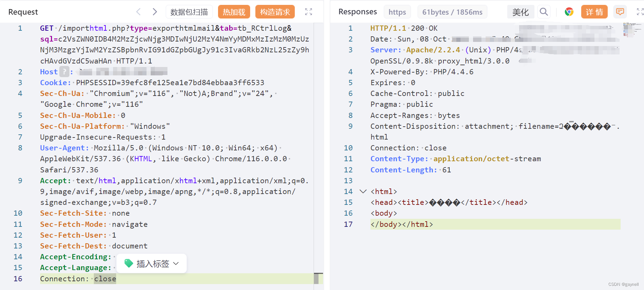This screenshot has width=644, height=290.
Task: Click the Upgrade-Insecure-Requests header line
Action: 103,137
